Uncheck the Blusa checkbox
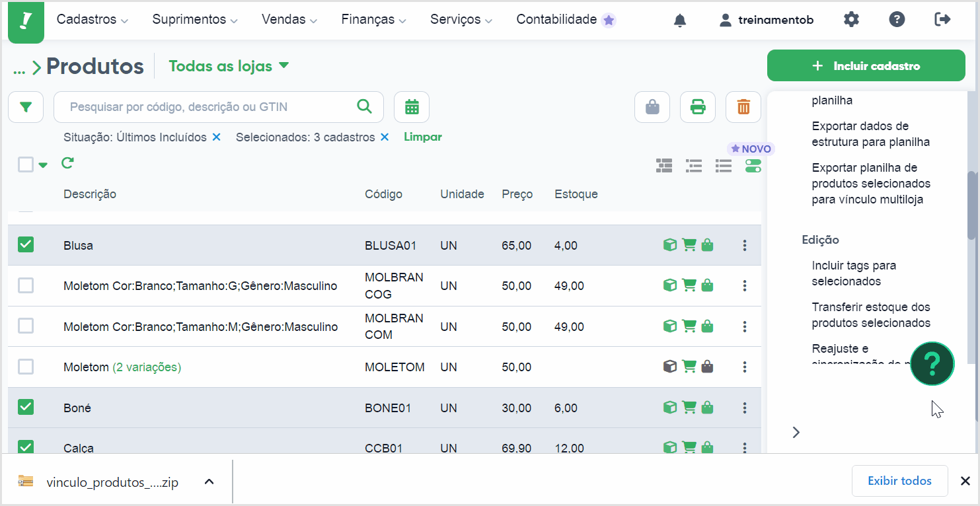The image size is (980, 506). coord(26,245)
